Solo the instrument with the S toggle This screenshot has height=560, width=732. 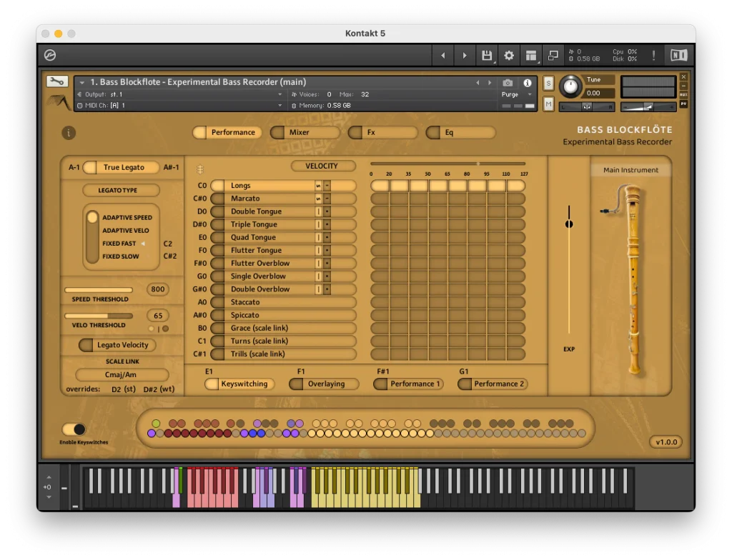548,84
